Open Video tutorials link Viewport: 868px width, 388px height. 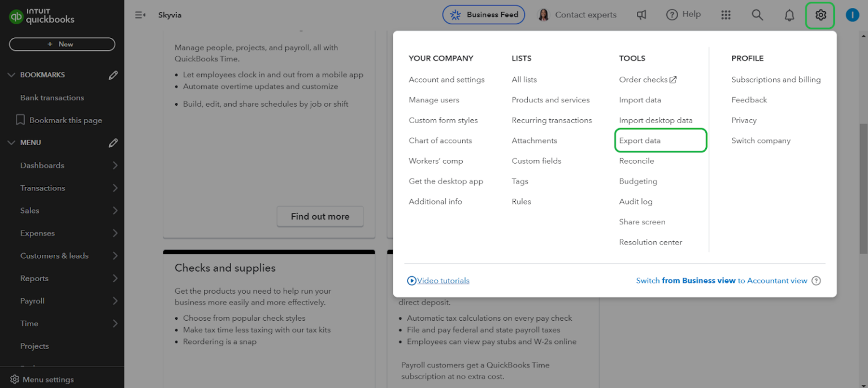tap(443, 280)
